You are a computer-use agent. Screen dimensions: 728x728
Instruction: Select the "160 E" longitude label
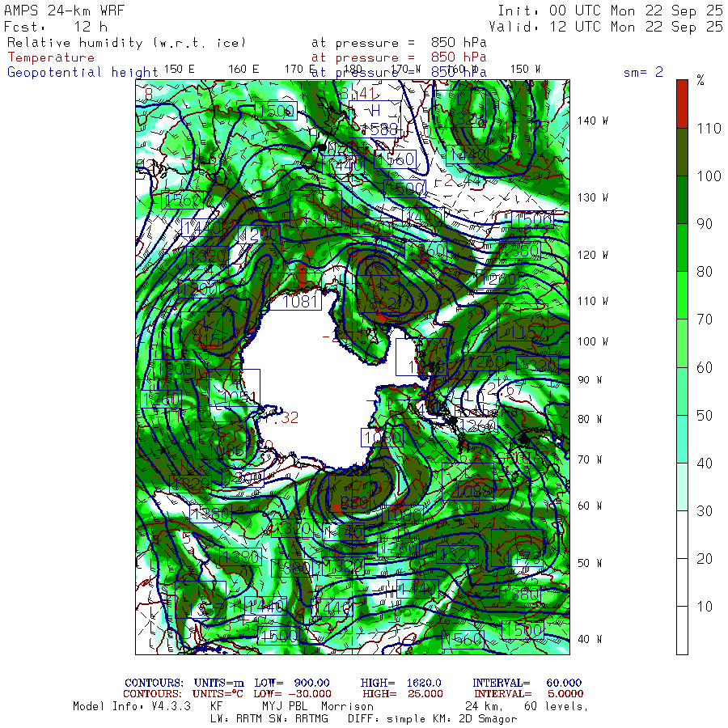click(x=243, y=70)
